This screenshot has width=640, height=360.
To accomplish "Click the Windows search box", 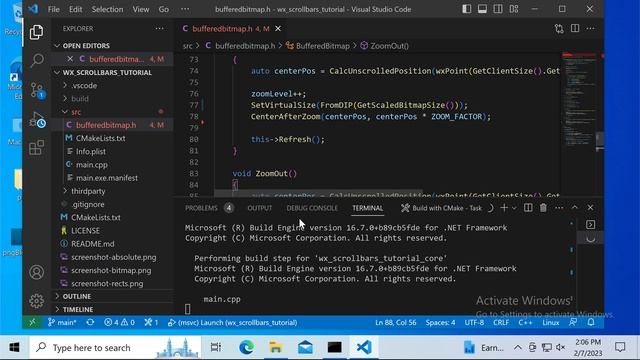I will click(x=115, y=348).
